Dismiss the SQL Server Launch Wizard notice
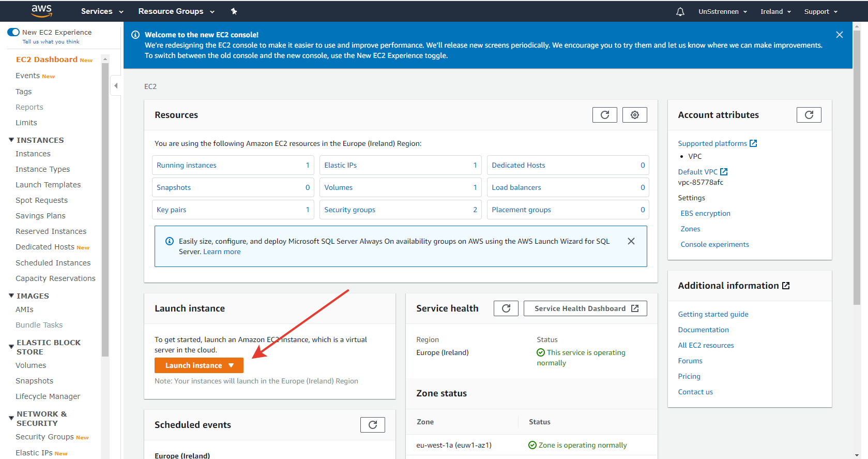 [631, 241]
